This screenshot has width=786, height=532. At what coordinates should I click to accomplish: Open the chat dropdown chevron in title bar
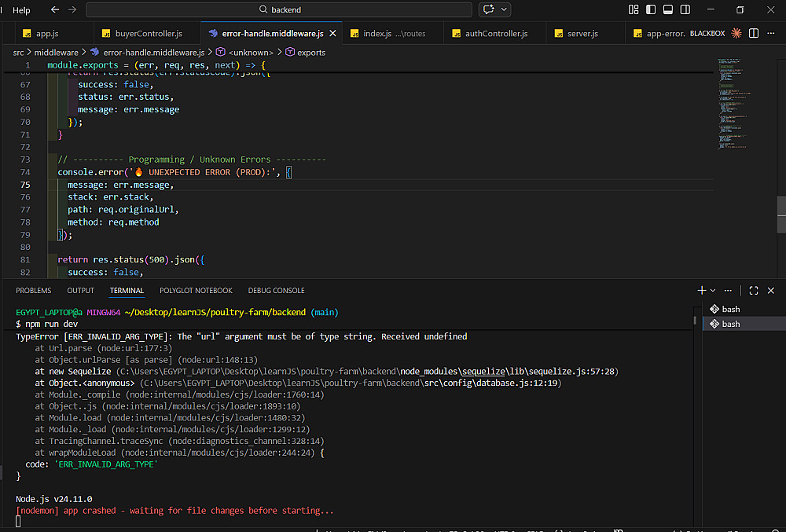point(505,9)
